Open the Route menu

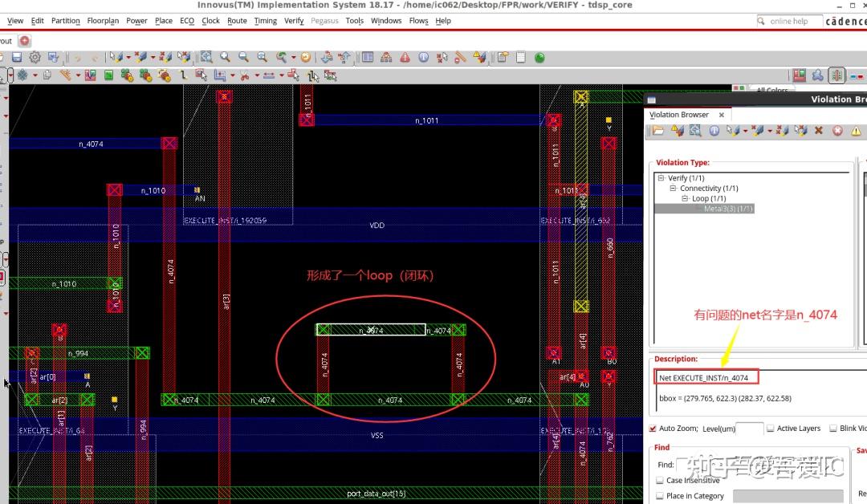point(237,21)
